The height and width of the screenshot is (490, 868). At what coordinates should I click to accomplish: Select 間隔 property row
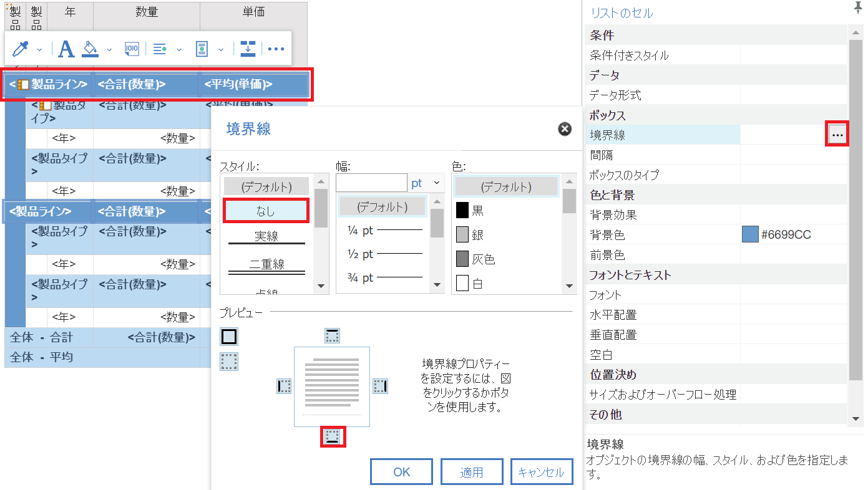(x=716, y=155)
